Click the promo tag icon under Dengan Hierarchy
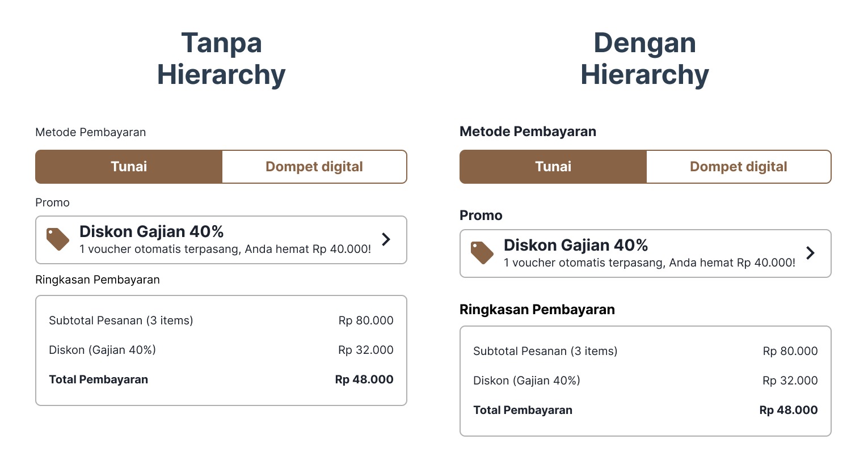The height and width of the screenshot is (465, 868). pos(482,253)
